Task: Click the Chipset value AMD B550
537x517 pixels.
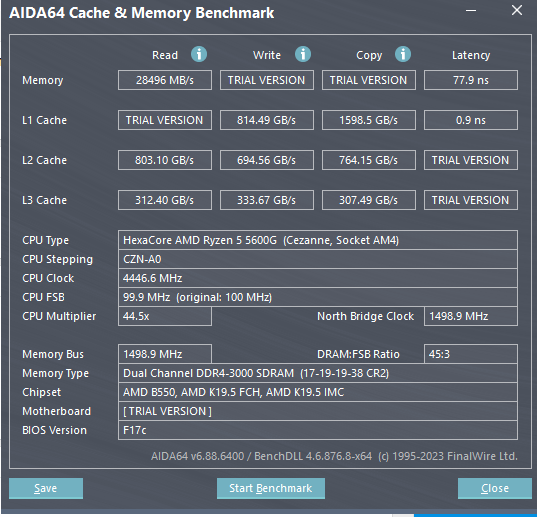Action: 317,392
